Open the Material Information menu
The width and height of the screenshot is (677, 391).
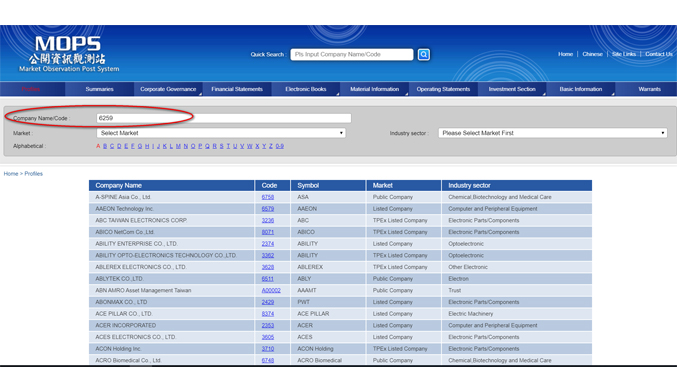click(x=374, y=89)
